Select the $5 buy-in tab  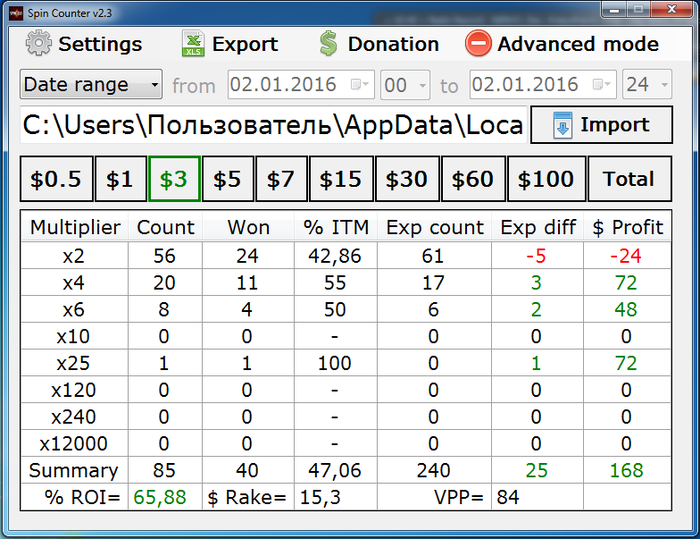pyautogui.click(x=228, y=179)
